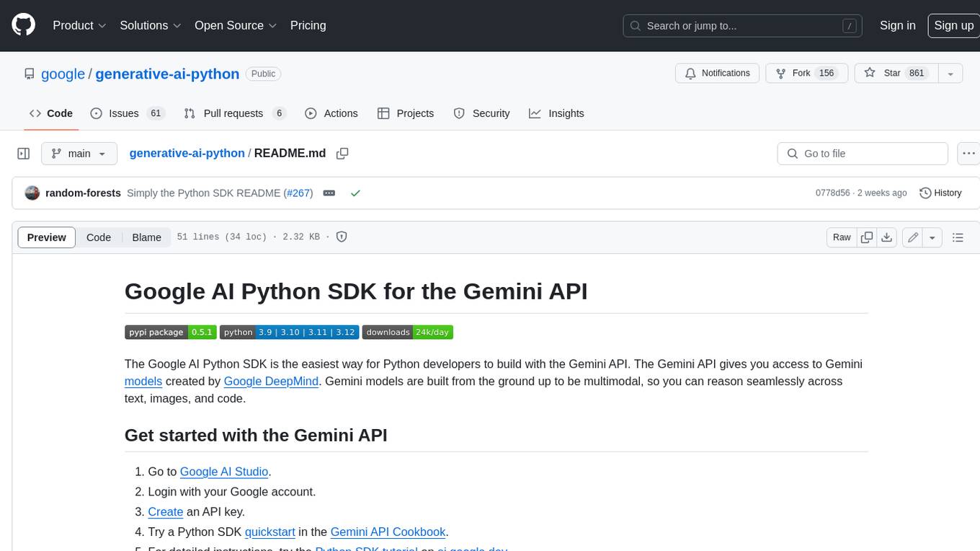Open pull request #267 link
Image resolution: width=980 pixels, height=551 pixels.
pyautogui.click(x=298, y=193)
